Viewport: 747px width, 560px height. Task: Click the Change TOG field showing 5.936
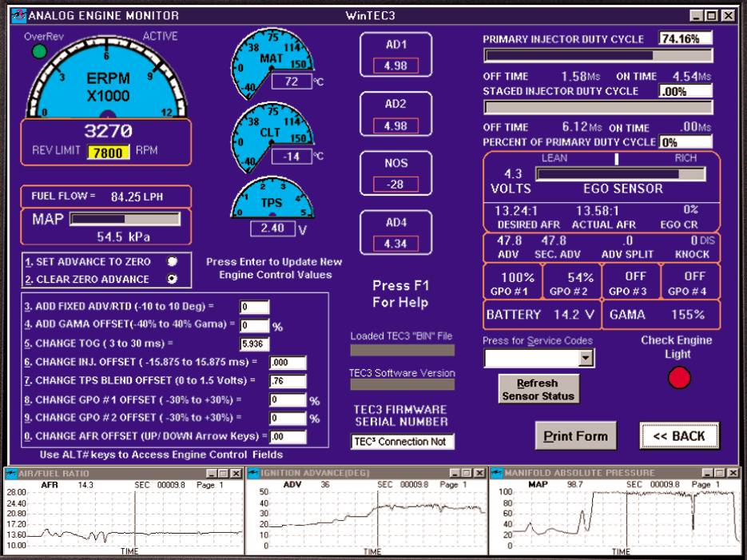254,344
